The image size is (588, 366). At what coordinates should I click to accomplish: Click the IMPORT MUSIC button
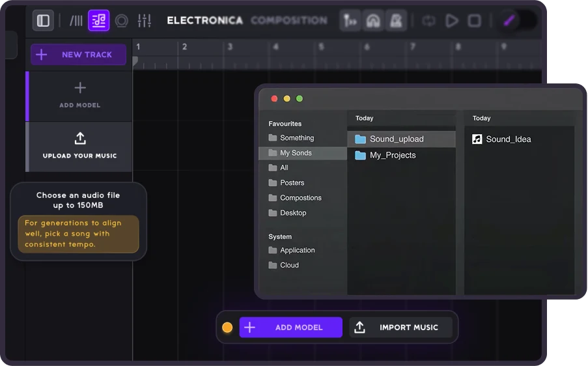[401, 328]
